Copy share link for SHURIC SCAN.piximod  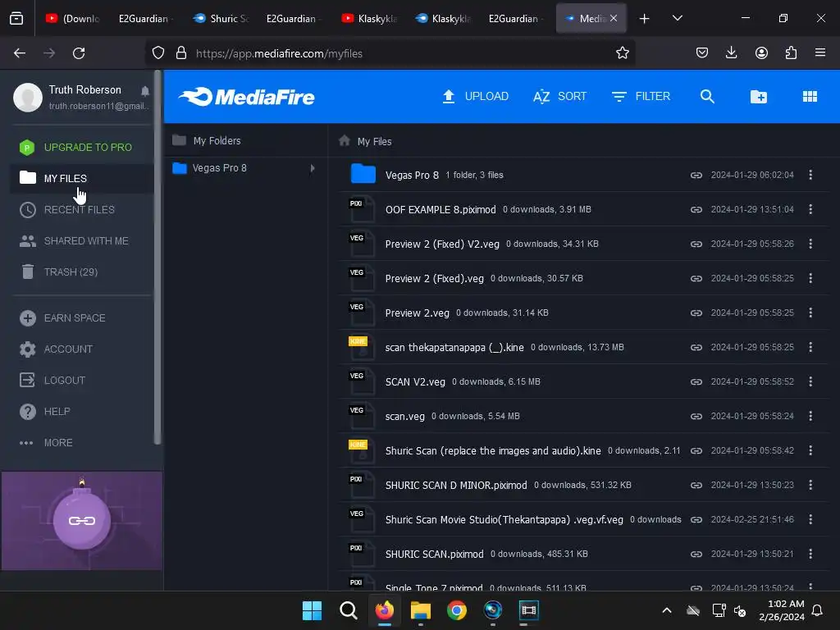[696, 554]
